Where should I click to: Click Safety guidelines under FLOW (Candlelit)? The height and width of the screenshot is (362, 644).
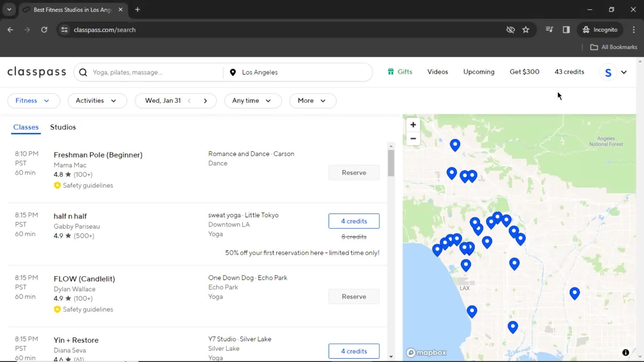(84, 309)
